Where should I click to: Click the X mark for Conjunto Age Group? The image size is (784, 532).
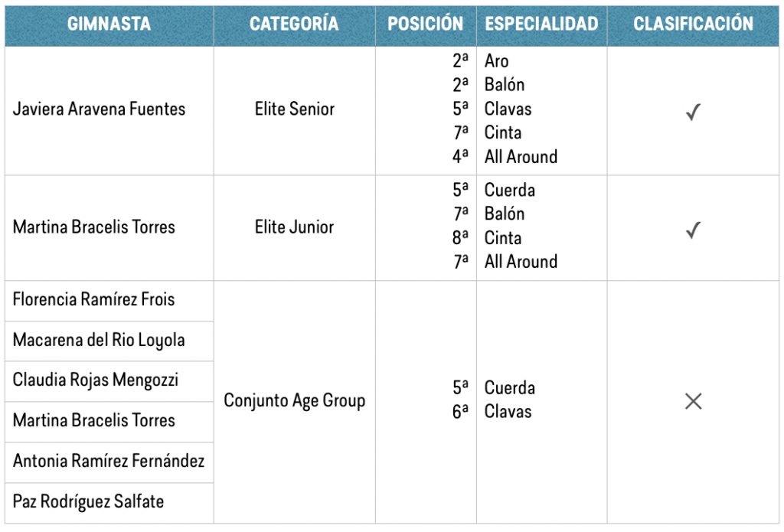tap(693, 401)
